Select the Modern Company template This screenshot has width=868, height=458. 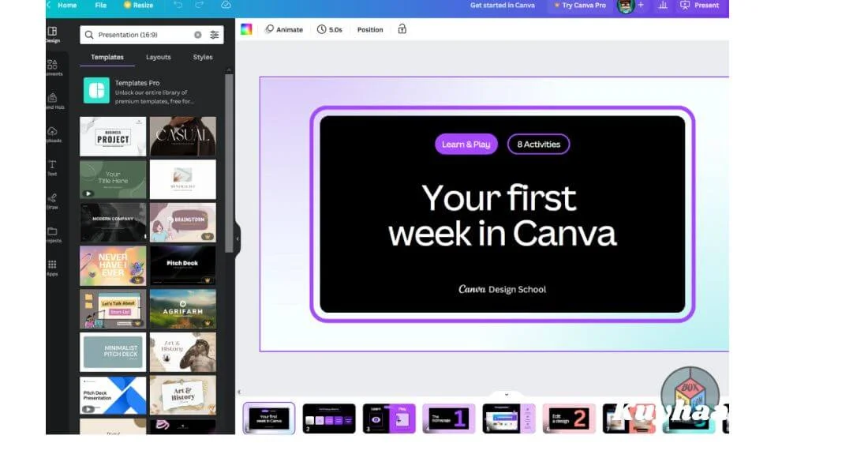coord(113,223)
